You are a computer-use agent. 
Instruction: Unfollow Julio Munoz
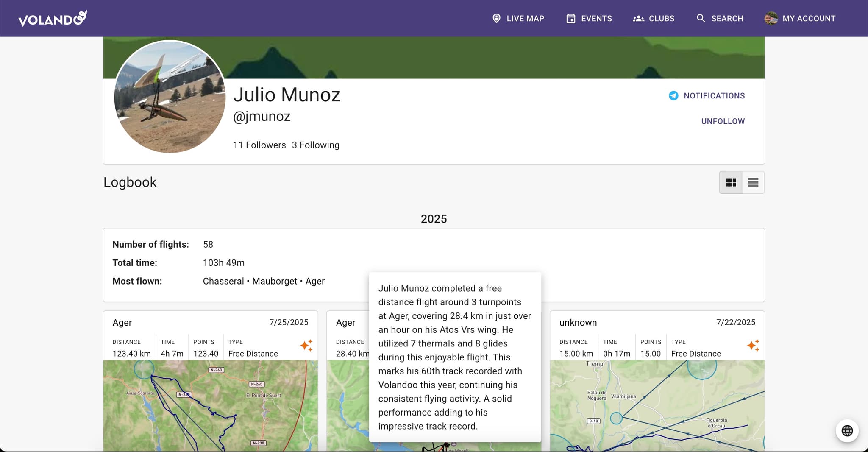point(723,121)
